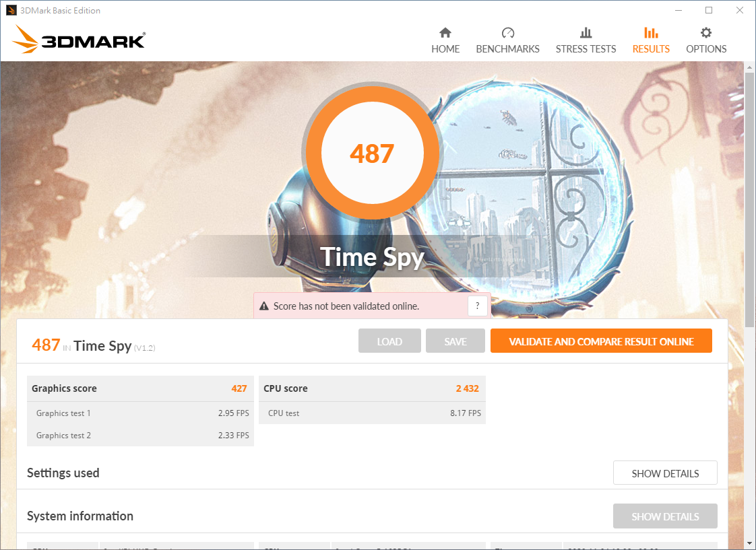756x550 pixels.
Task: Select the CPU score header row
Action: click(x=371, y=388)
